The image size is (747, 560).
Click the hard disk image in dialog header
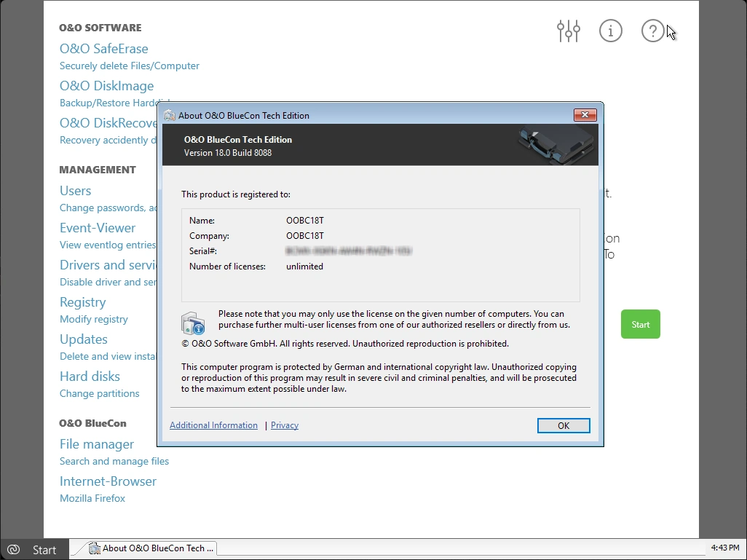(x=556, y=145)
